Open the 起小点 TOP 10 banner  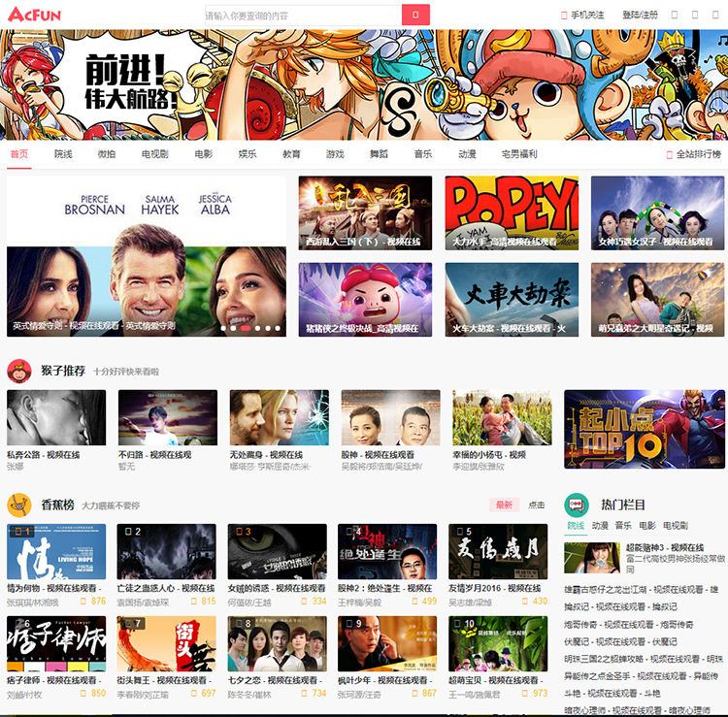tap(645, 429)
